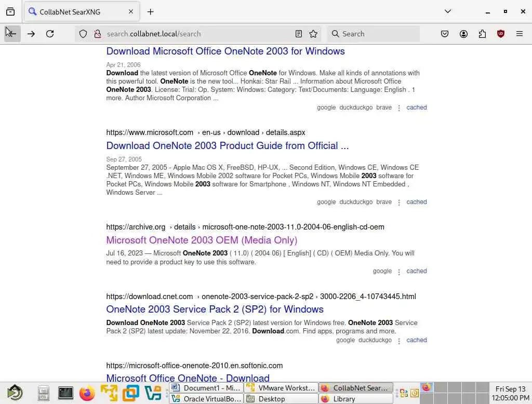Image resolution: width=532 pixels, height=404 pixels.
Task: Open the tracking protection shield icon
Action: click(x=83, y=34)
